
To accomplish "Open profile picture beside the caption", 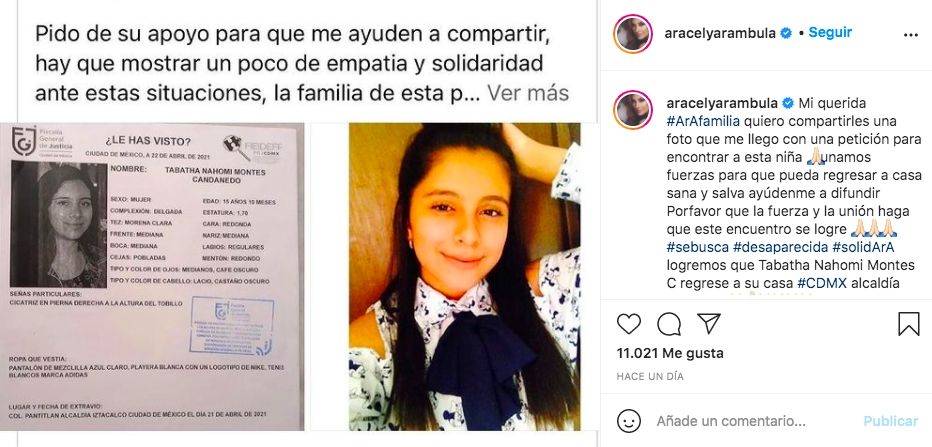I will 633,110.
